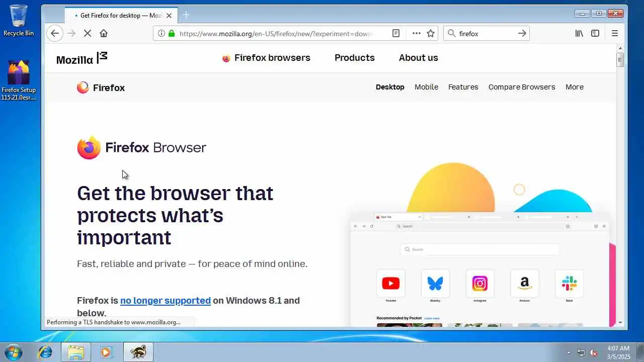Open the Features navigation item
Image resolution: width=644 pixels, height=362 pixels.
463,87
